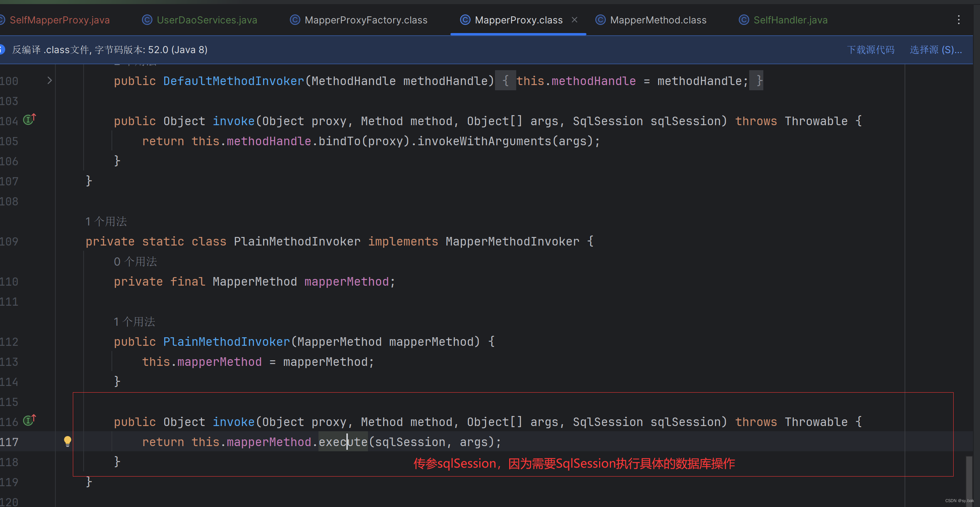980x507 pixels.
Task: Click the implements-method gutter icon on line 116
Action: coord(29,420)
